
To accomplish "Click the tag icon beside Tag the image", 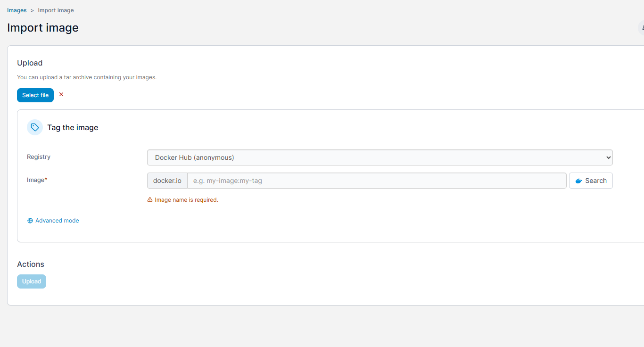I will tap(35, 127).
